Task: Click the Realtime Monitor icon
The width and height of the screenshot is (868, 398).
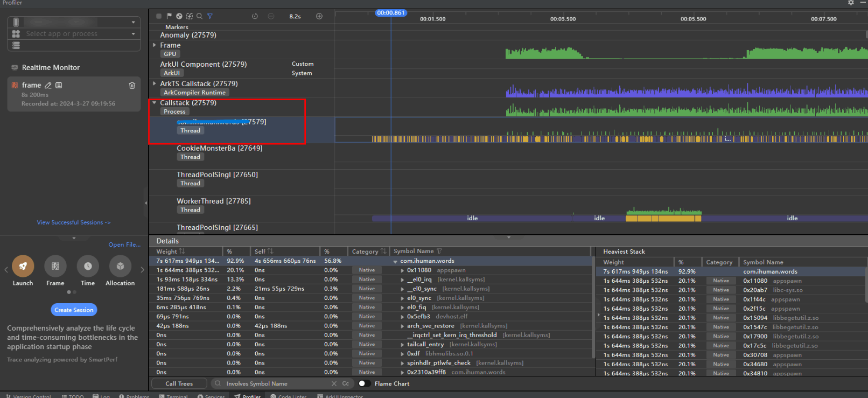Action: point(15,67)
